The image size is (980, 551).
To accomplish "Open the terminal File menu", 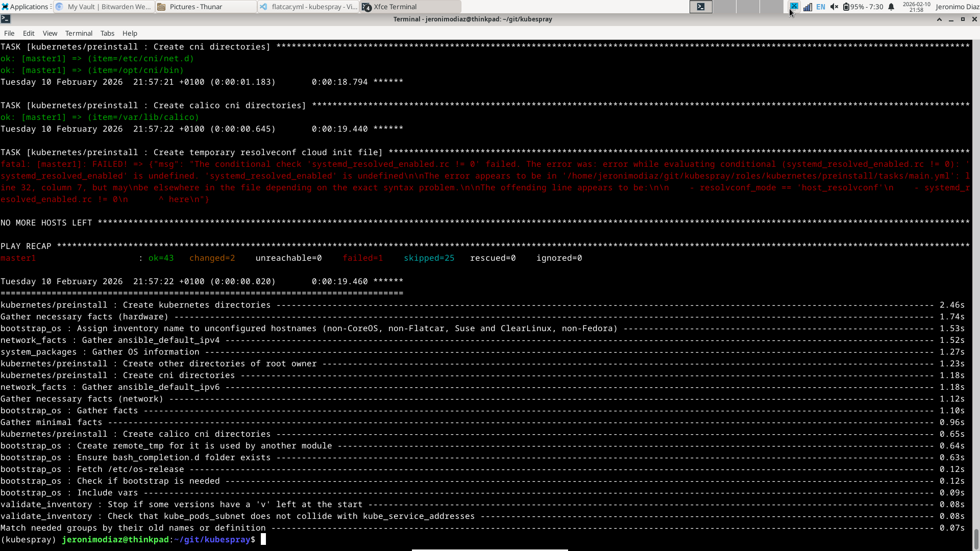I will 9,33.
